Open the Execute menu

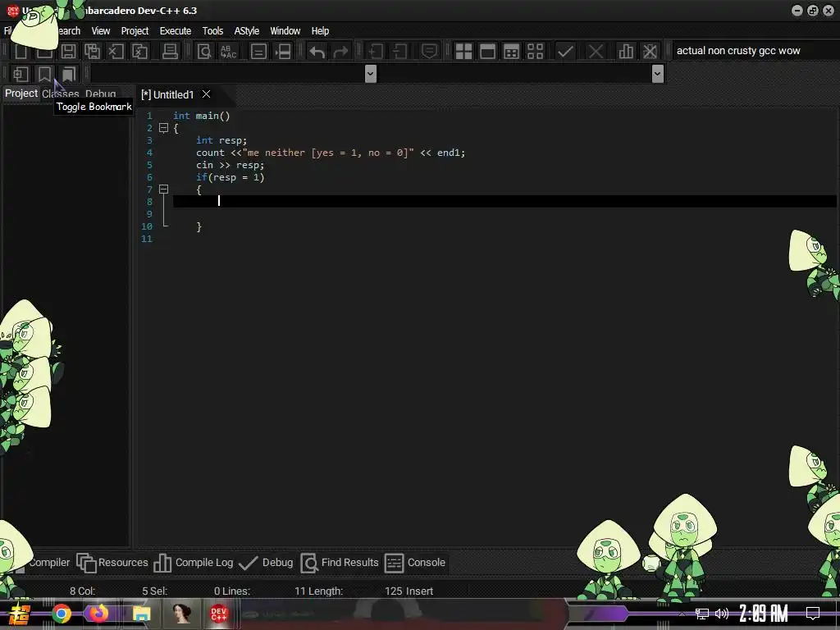tap(176, 31)
